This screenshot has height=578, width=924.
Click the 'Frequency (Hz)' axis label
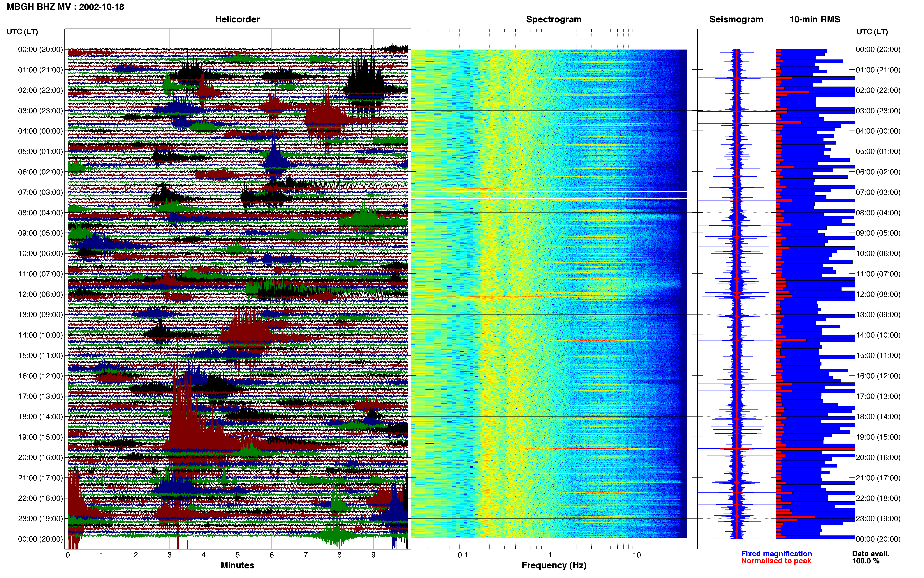click(554, 565)
